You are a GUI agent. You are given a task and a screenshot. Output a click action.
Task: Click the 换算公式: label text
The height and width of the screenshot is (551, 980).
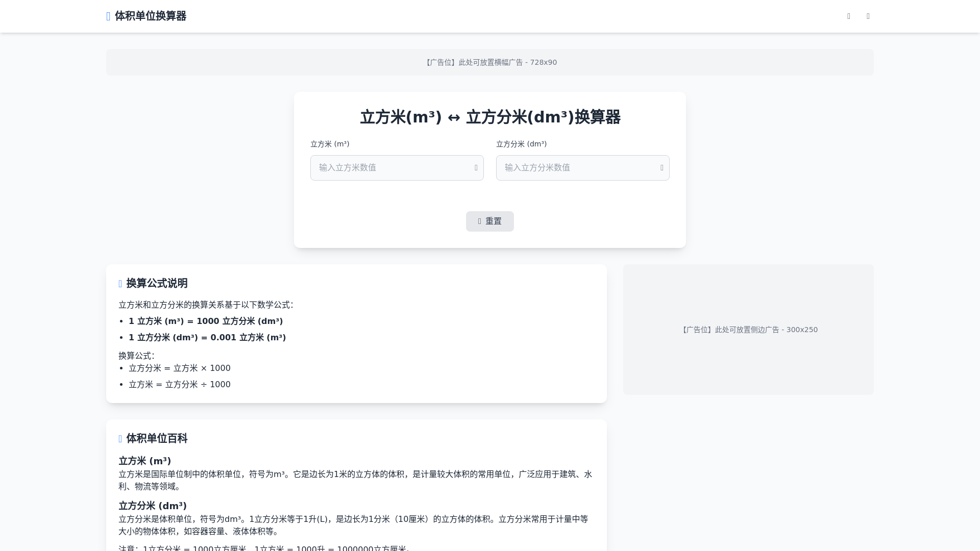coord(136,356)
